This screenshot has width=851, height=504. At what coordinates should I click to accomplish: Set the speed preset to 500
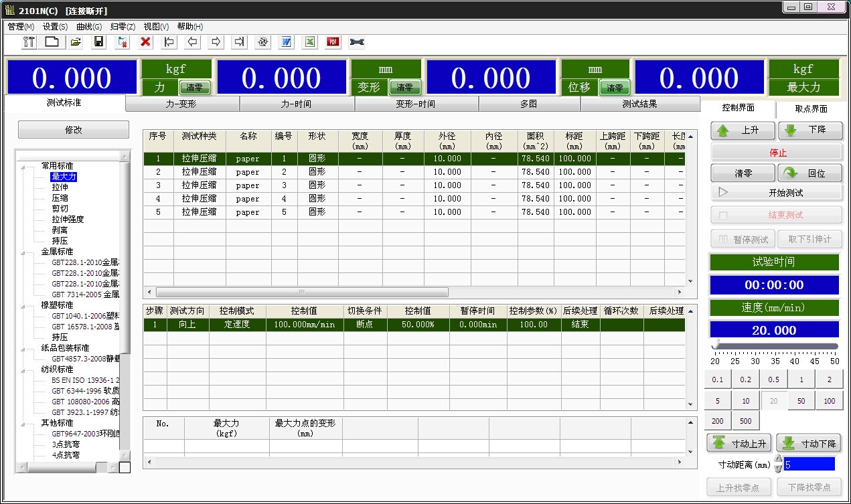click(x=746, y=422)
